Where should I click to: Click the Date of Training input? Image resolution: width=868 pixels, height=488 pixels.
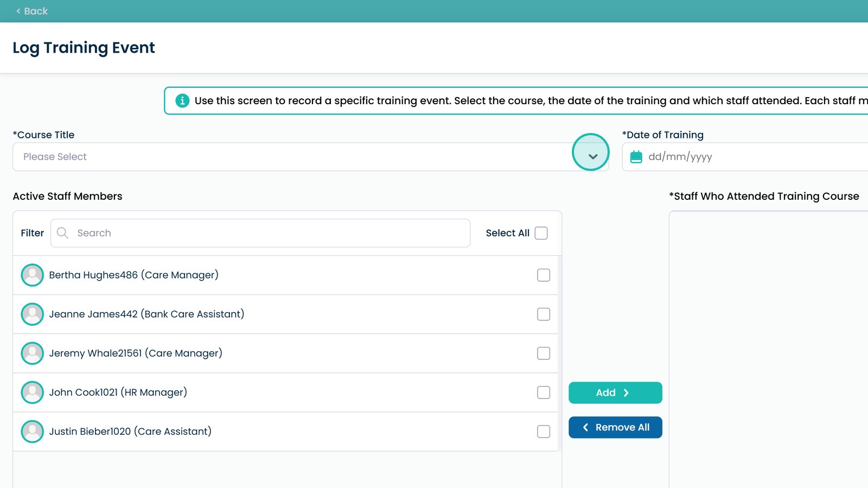(754, 157)
